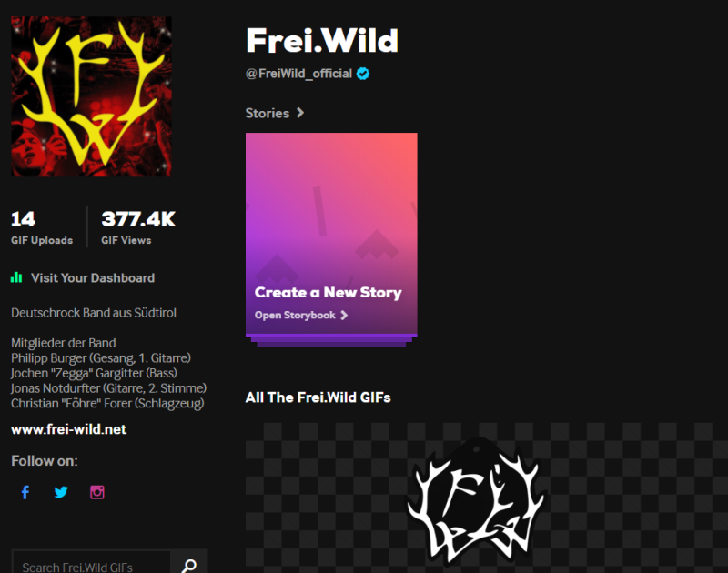Click the 14 GIF Uploads stat

pos(42,227)
